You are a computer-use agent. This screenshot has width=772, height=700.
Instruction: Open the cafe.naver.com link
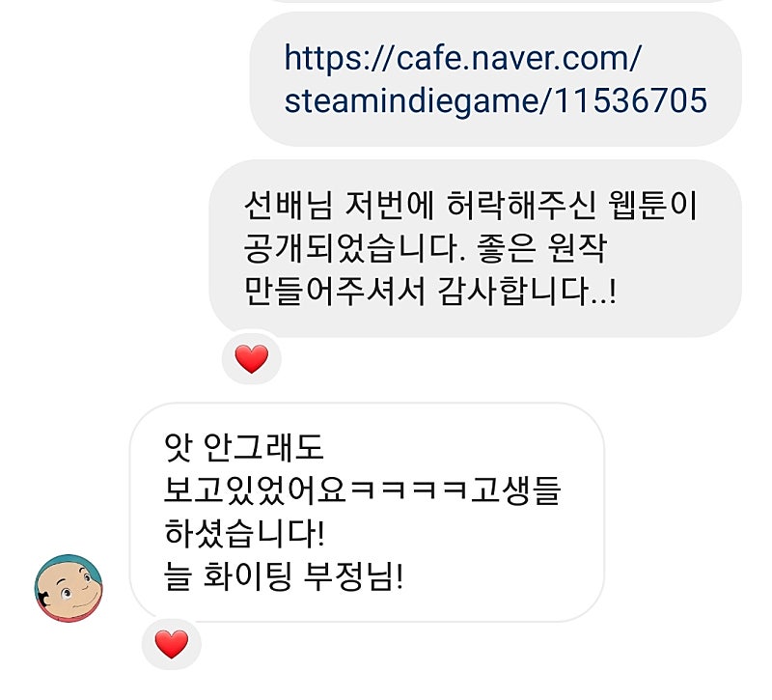[495, 79]
